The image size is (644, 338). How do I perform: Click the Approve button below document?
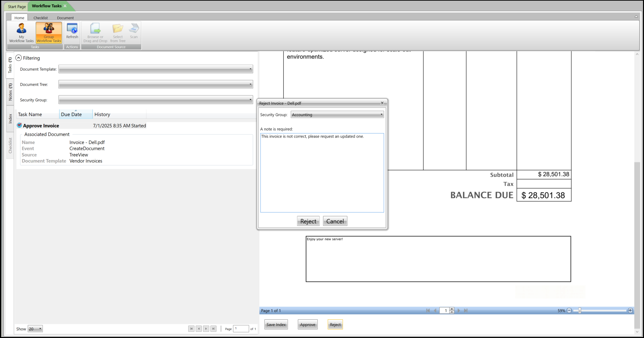point(307,325)
